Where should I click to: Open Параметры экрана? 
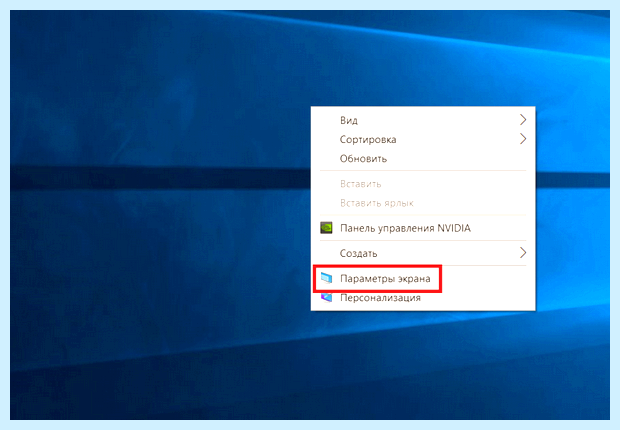[423, 278]
